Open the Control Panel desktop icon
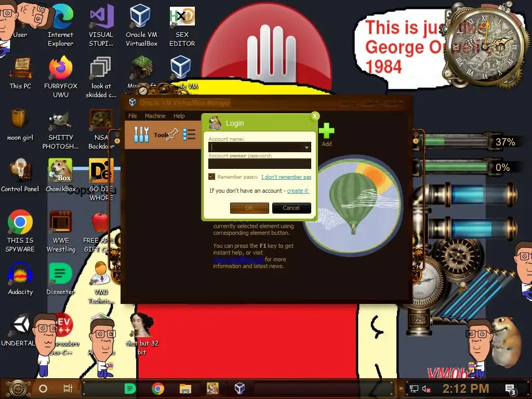Screen dimensions: 532x399 click(x=20, y=176)
